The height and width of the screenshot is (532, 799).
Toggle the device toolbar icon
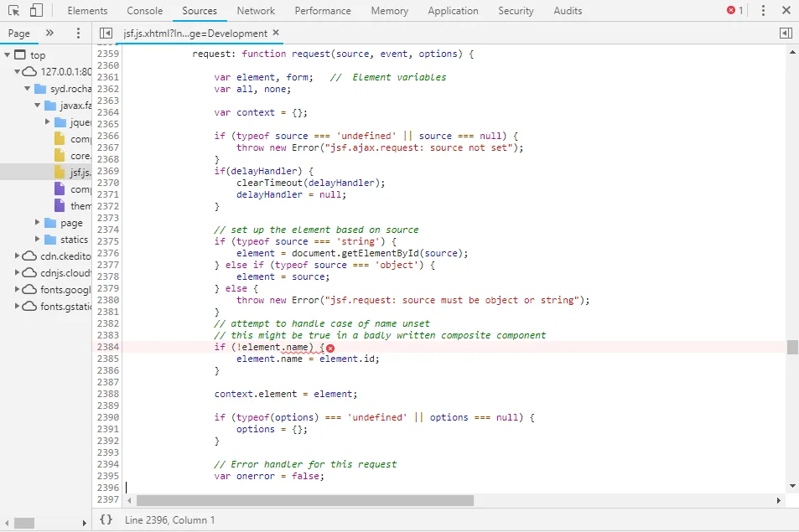36,11
